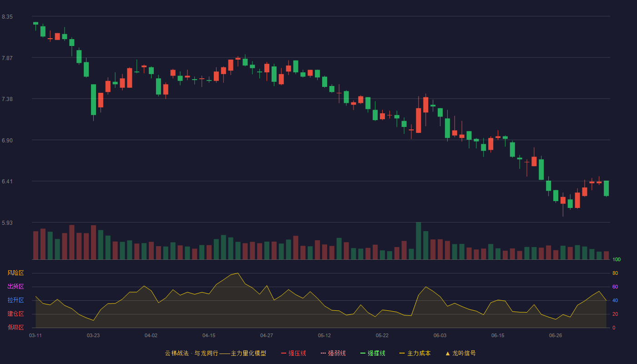Select the tallest volume bar near 06-03
This screenshot has height=364, width=637.
pyautogui.click(x=419, y=241)
